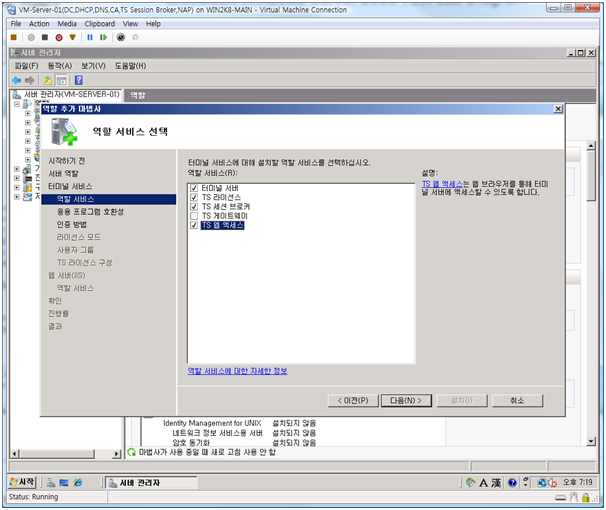Click the blue help icon in language bar
The height and width of the screenshot is (510, 606).
click(512, 483)
